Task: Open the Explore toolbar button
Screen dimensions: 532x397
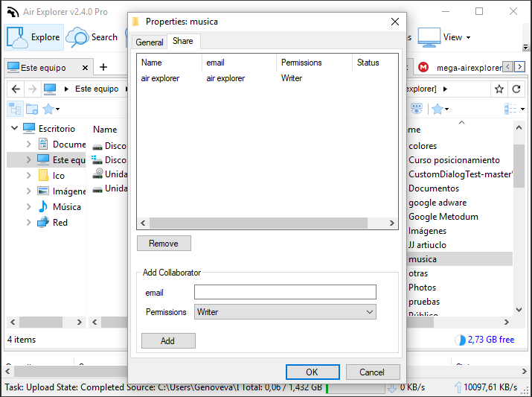Action: tap(33, 37)
